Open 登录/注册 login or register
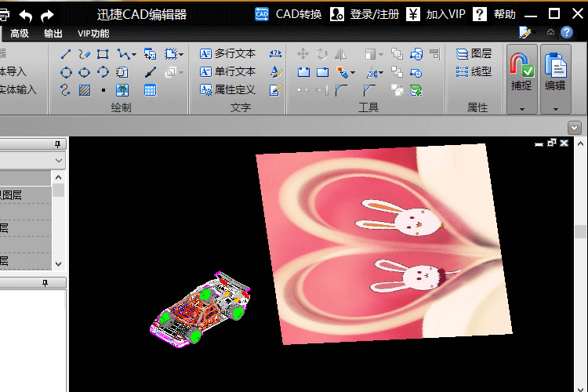This screenshot has width=588, height=392. pos(365,14)
